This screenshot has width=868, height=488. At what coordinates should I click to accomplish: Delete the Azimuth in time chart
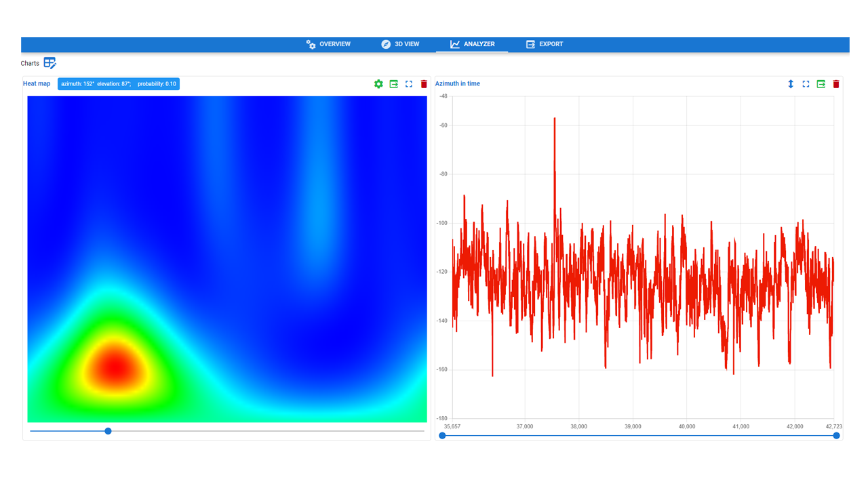click(835, 84)
